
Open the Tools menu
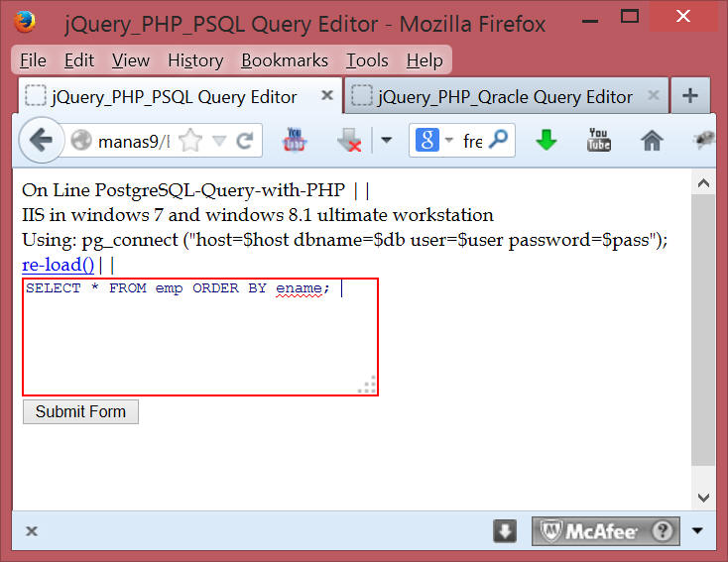pyautogui.click(x=367, y=60)
